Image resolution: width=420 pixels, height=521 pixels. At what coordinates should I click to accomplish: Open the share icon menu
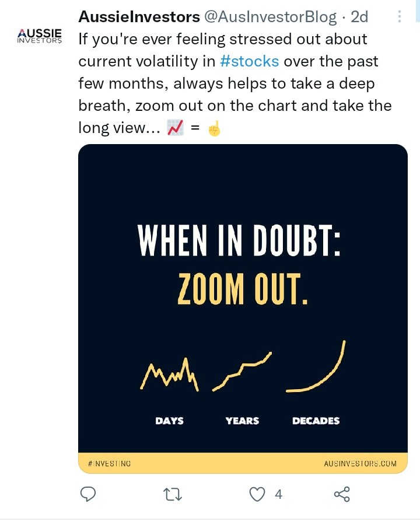click(342, 495)
